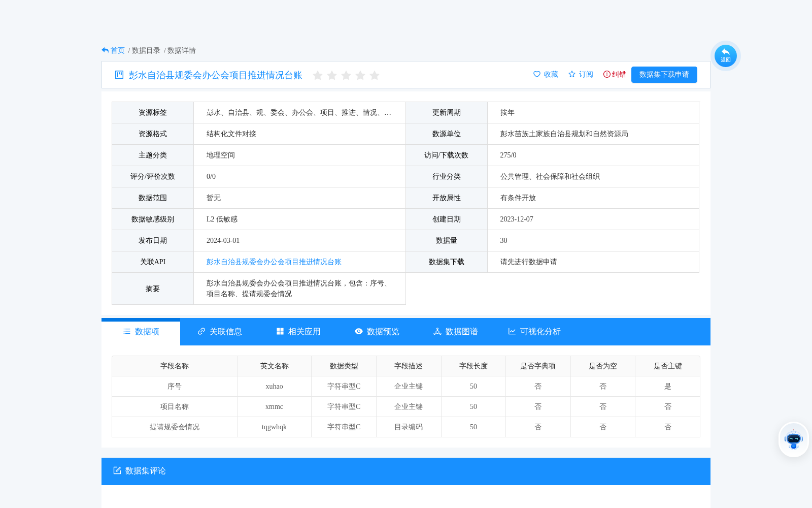Click the 收藏 favorite label
812x508 pixels.
coord(551,74)
